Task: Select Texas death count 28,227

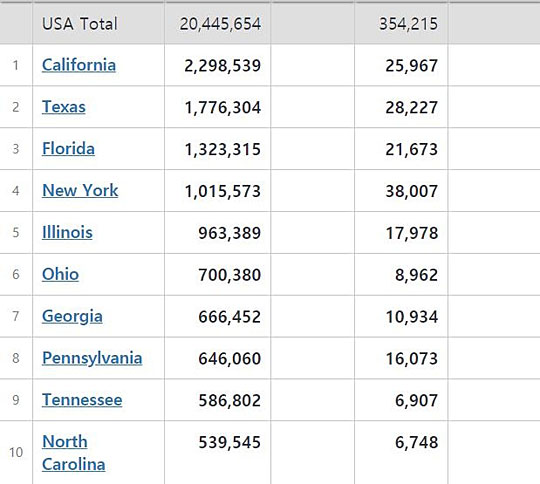Action: [412, 107]
